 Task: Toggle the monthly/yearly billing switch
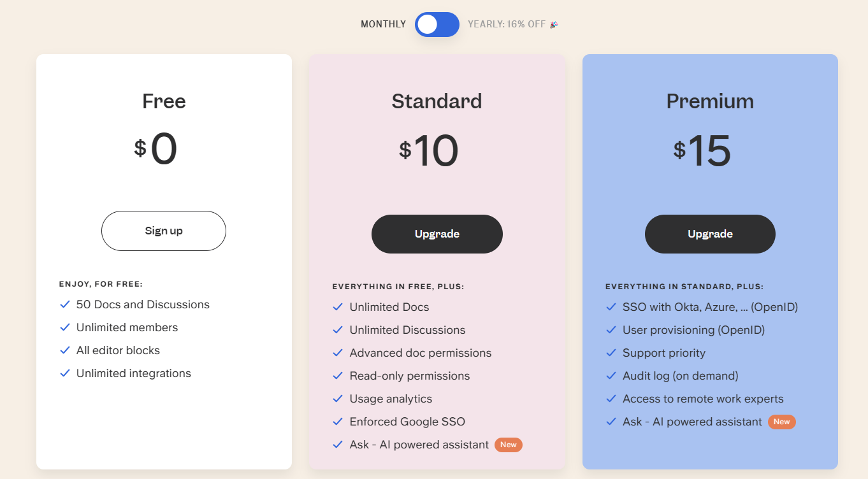(437, 24)
